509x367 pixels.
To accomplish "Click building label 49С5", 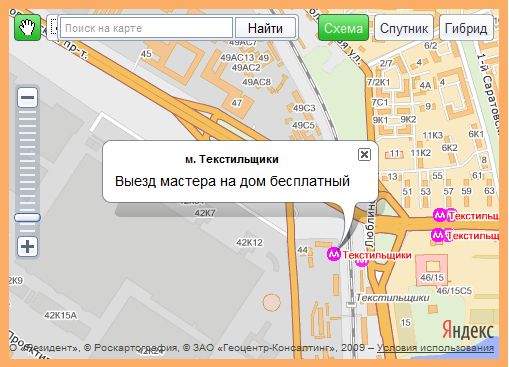I will point(303,125).
